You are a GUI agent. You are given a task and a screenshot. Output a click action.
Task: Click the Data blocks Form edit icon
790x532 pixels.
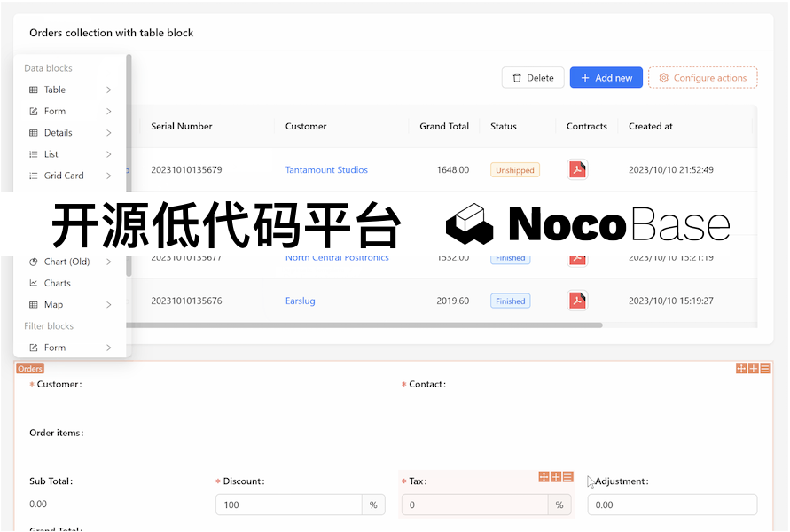pyautogui.click(x=34, y=111)
